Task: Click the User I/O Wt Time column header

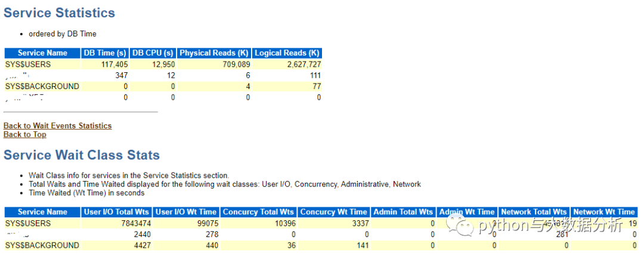Action: pyautogui.click(x=186, y=212)
